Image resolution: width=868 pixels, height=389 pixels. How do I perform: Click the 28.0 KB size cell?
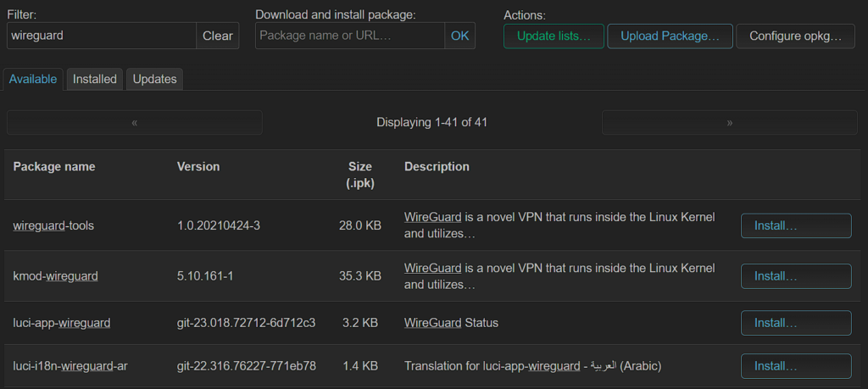pos(359,225)
